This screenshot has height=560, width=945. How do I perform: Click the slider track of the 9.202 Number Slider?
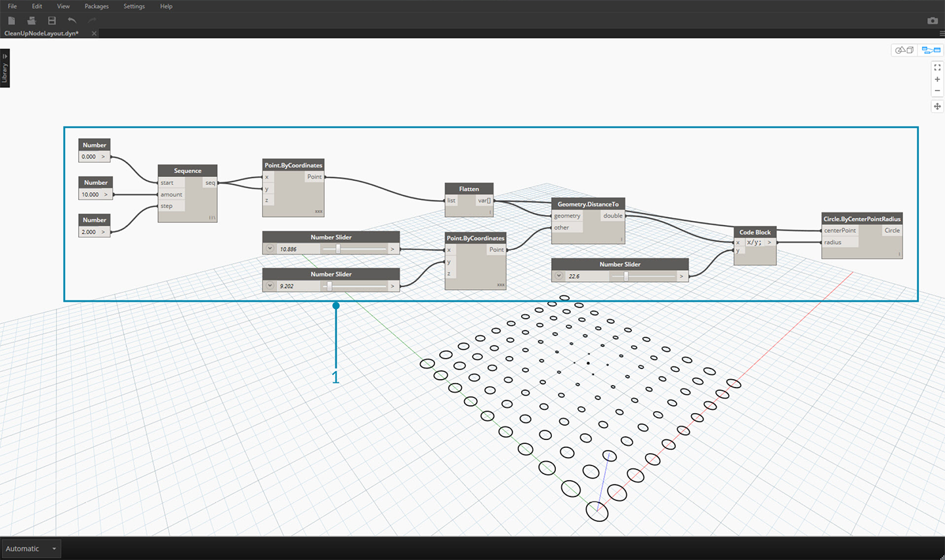tap(354, 286)
